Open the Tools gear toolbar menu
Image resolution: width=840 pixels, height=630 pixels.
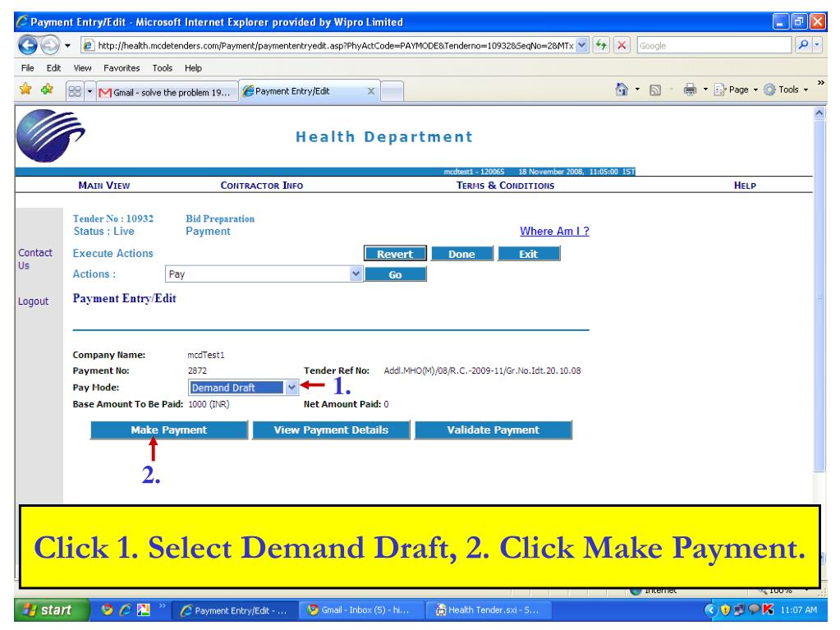click(785, 90)
